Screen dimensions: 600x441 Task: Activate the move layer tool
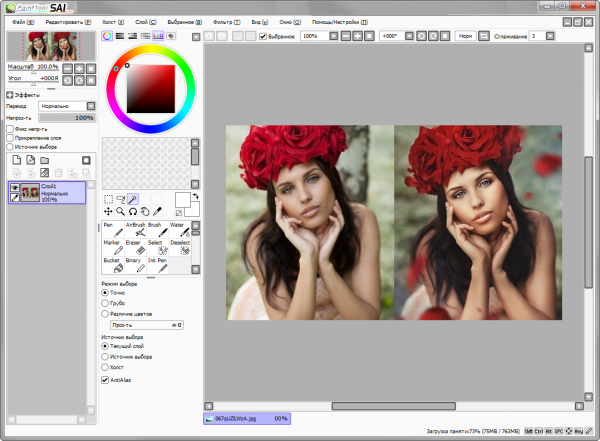click(108, 211)
